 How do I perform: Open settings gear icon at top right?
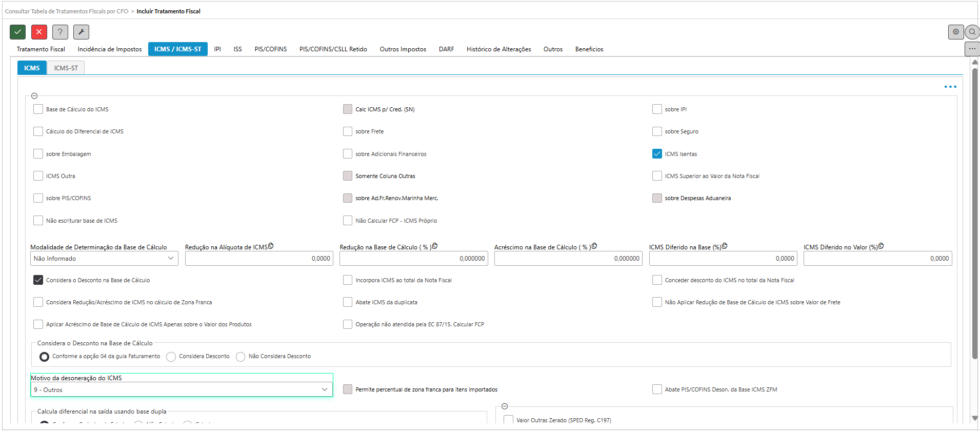pos(955,32)
